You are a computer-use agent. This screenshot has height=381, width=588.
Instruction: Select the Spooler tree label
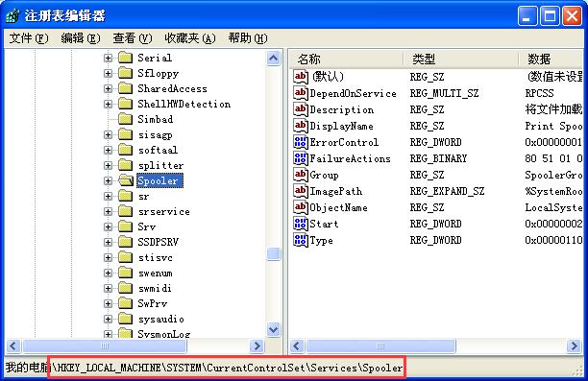point(160,180)
